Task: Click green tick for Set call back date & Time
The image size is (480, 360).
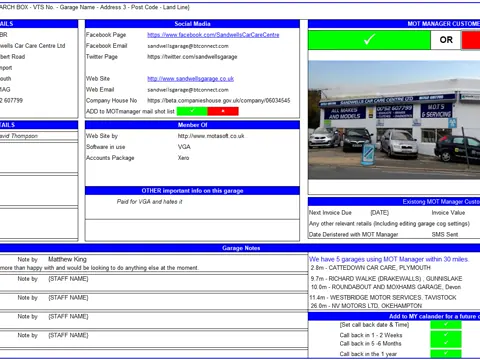Action: (446, 325)
